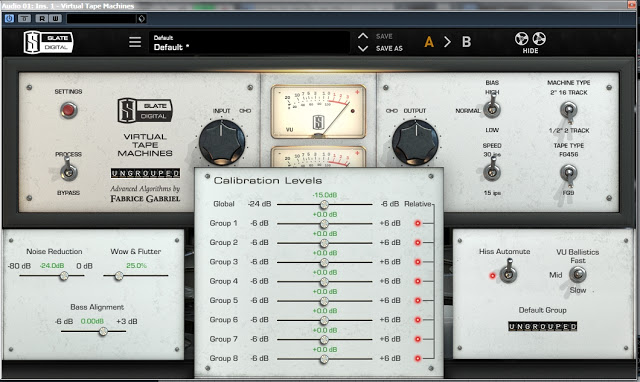
Task: Click the Noise Reduction -24.0dB value
Action: [52, 266]
